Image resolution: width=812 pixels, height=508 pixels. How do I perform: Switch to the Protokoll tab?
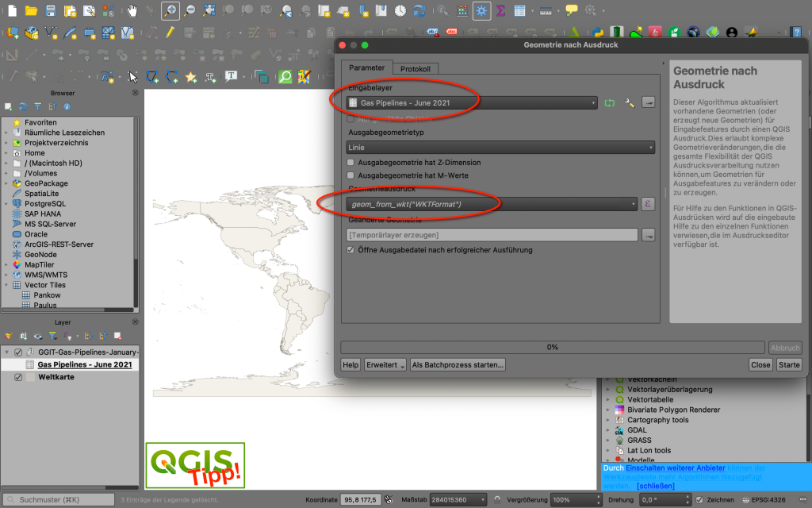416,68
